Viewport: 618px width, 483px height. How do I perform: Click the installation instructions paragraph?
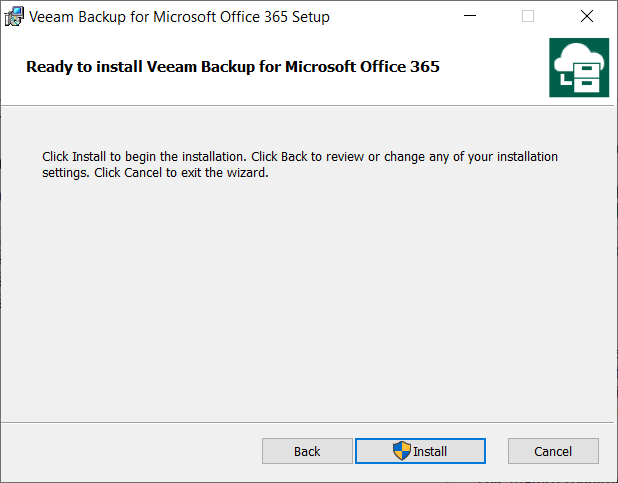point(300,164)
